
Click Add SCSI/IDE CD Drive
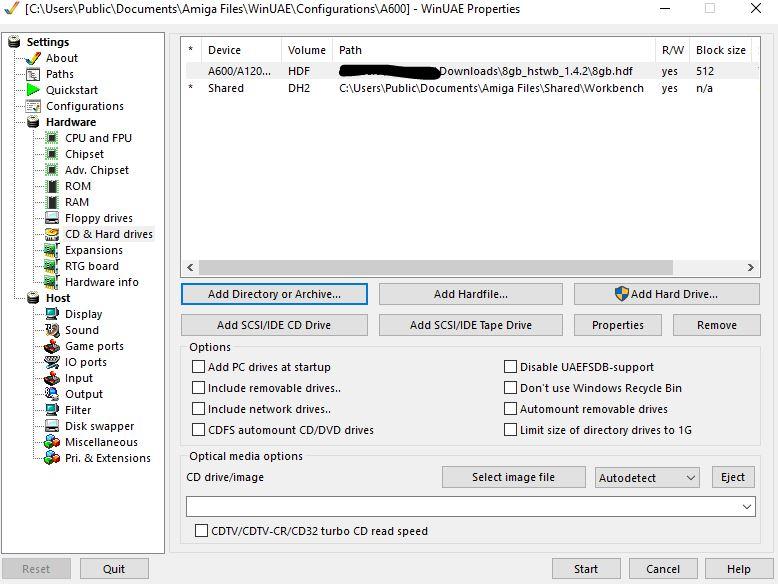click(274, 325)
